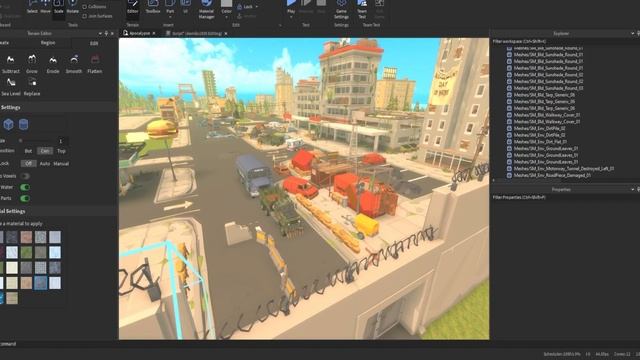This screenshot has width=640, height=360.
Task: Select the Select tool in the ribbon
Action: [x=32, y=7]
